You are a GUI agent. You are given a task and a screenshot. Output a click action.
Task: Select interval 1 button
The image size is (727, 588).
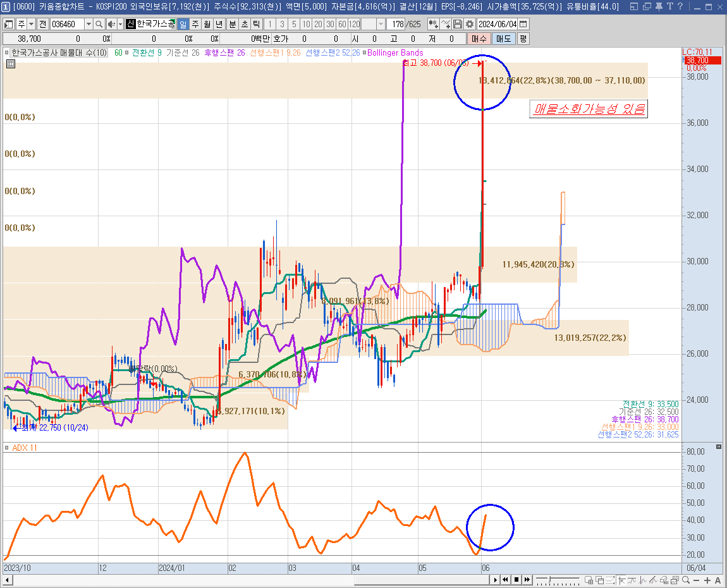(270, 24)
